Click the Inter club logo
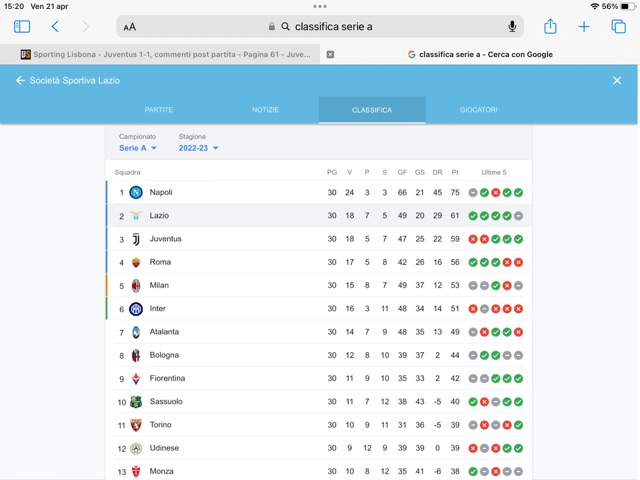 coord(136,309)
